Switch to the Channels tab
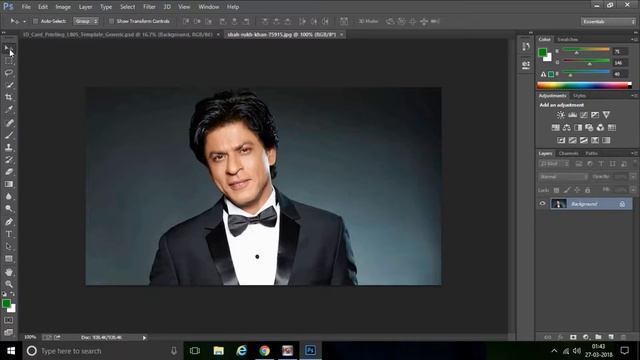Viewport: 640px width, 360px height. (x=569, y=153)
